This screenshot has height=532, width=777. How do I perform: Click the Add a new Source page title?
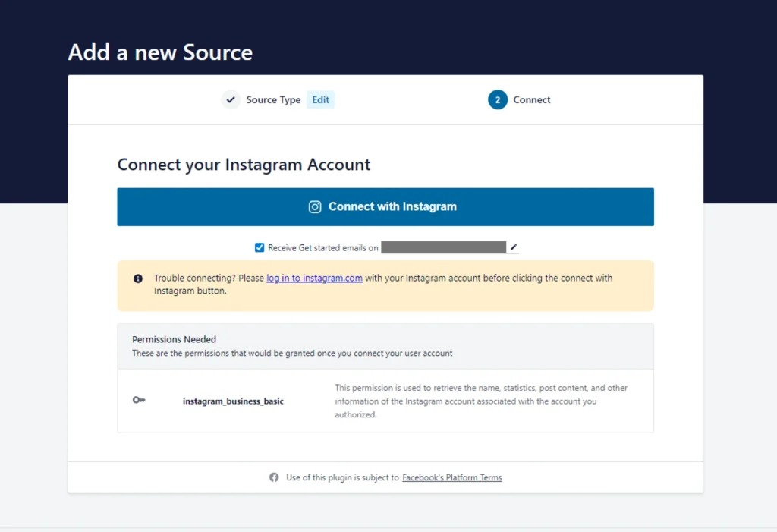click(x=160, y=52)
